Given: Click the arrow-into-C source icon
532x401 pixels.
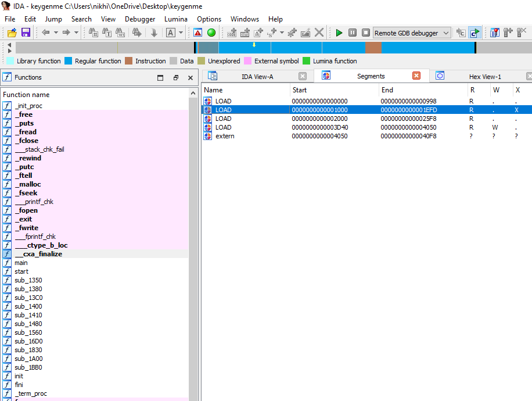Looking at the screenshot, I should pos(461,33).
